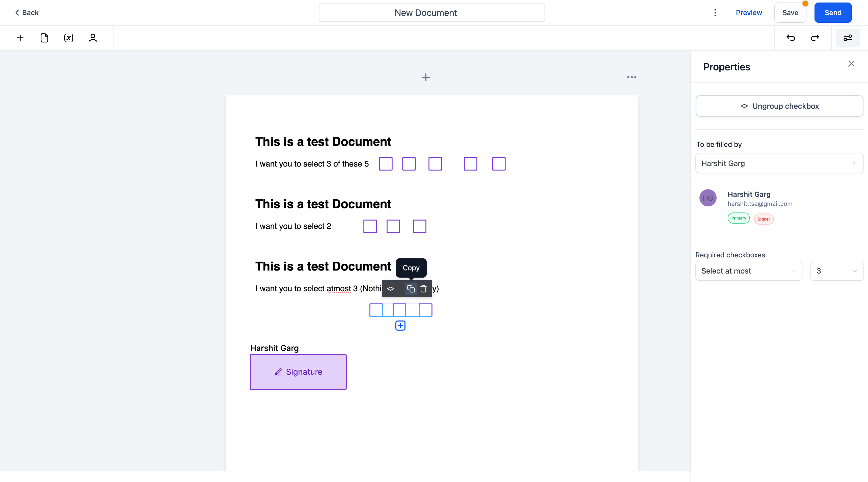Click the Back navigation item
Image resolution: width=868 pixels, height=482 pixels.
[x=27, y=12]
